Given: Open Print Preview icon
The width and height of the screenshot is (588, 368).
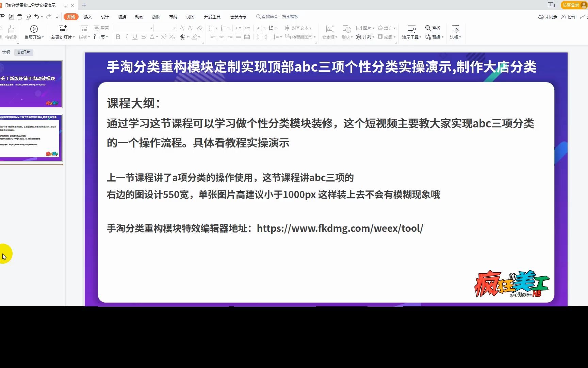Looking at the screenshot, I should pyautogui.click(x=28, y=17).
